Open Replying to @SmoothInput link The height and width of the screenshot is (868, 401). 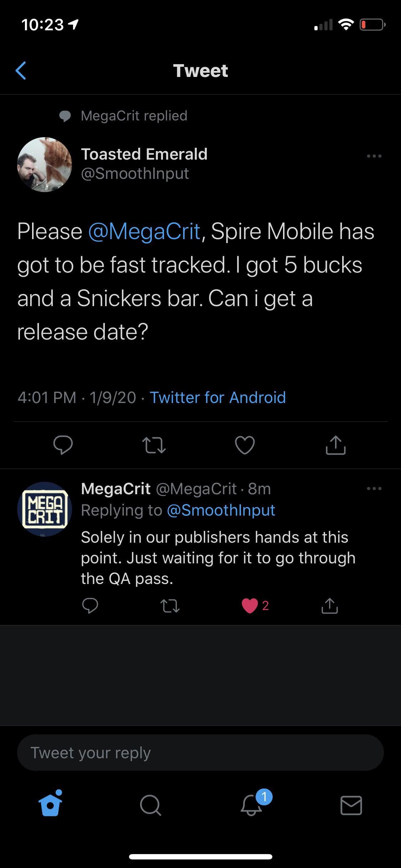pos(221,510)
